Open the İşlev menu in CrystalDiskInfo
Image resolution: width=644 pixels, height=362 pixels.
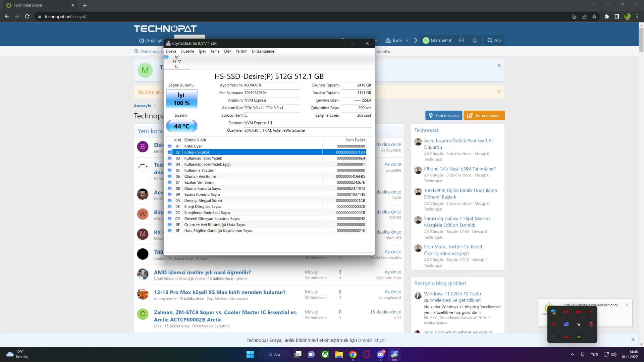[x=202, y=51]
